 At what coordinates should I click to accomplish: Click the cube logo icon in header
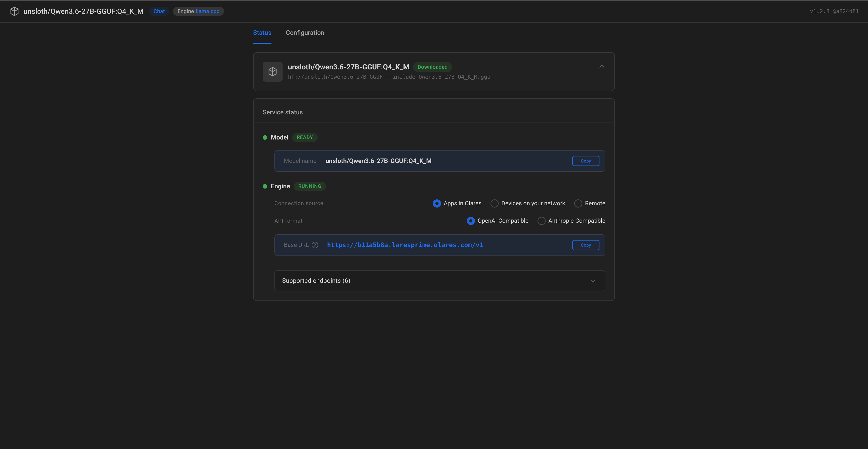point(14,11)
